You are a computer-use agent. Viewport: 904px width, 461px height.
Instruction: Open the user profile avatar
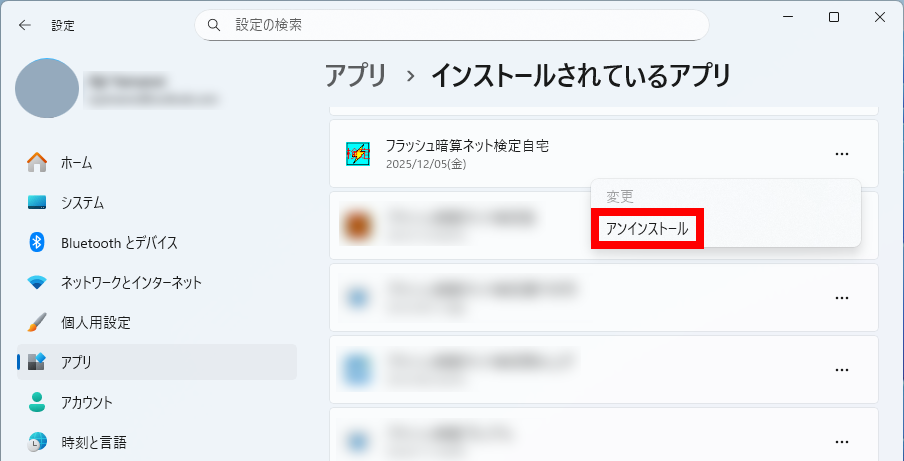(47, 88)
